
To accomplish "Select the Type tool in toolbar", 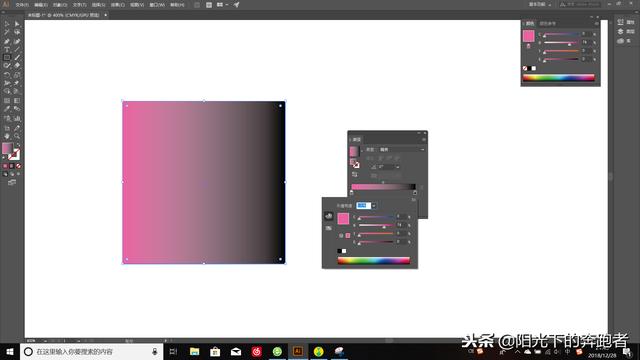I will click(7, 49).
